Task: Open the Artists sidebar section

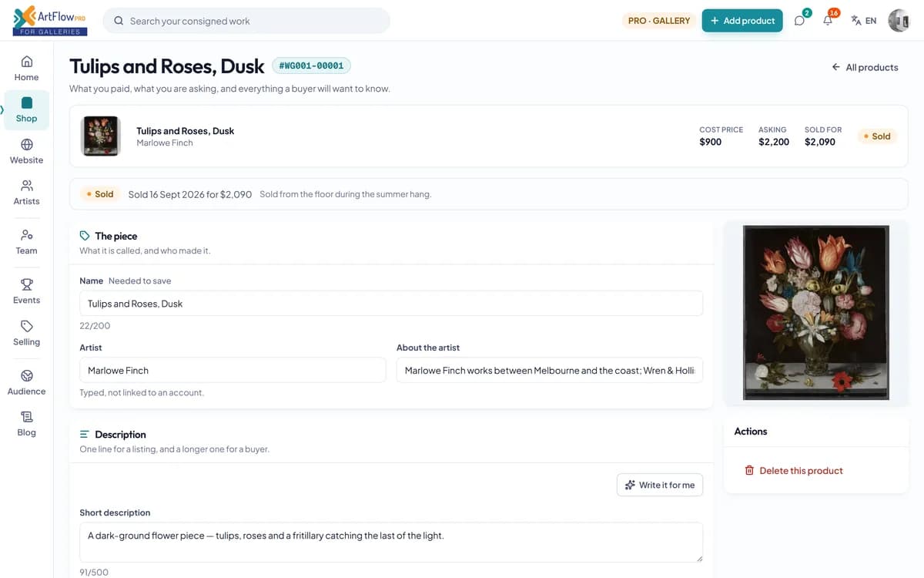Action: 26,192
